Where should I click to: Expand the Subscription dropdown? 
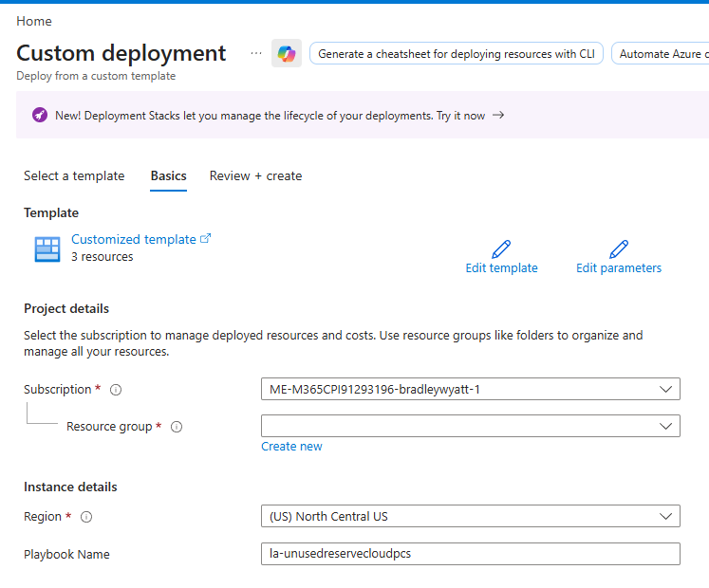click(470, 389)
